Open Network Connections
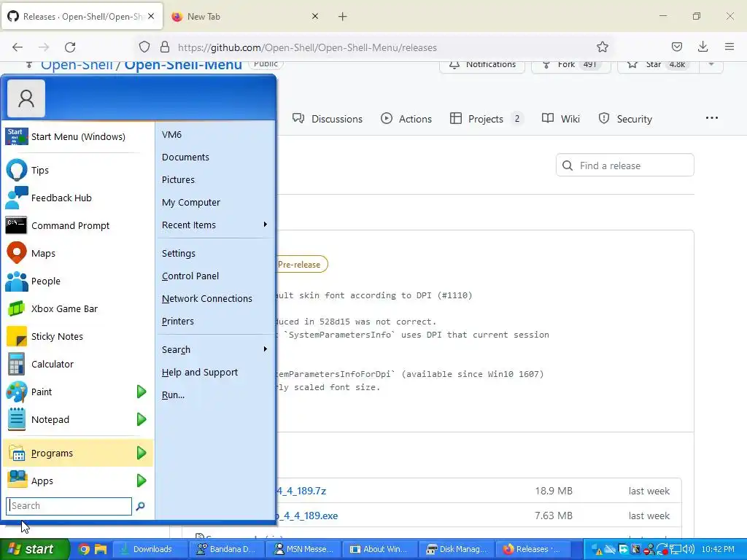747x560 pixels. tap(215, 298)
